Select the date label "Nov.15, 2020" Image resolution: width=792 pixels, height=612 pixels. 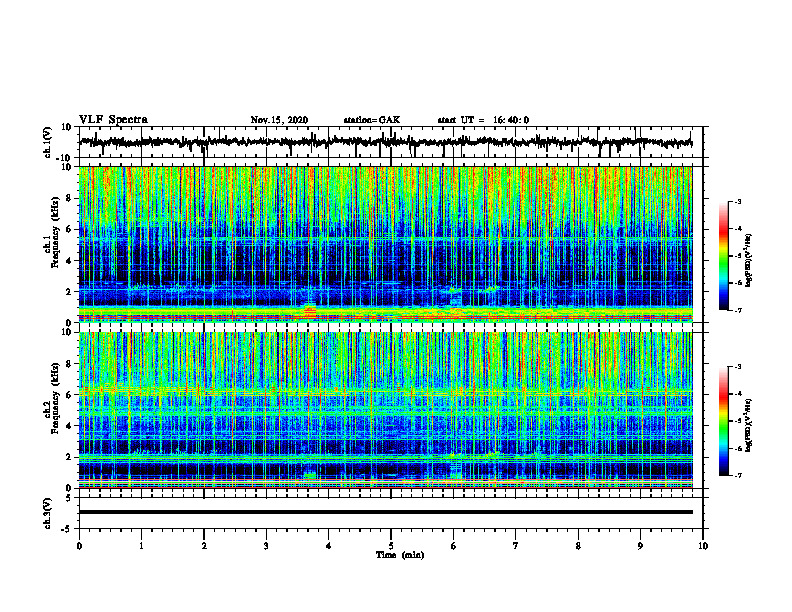click(279, 120)
